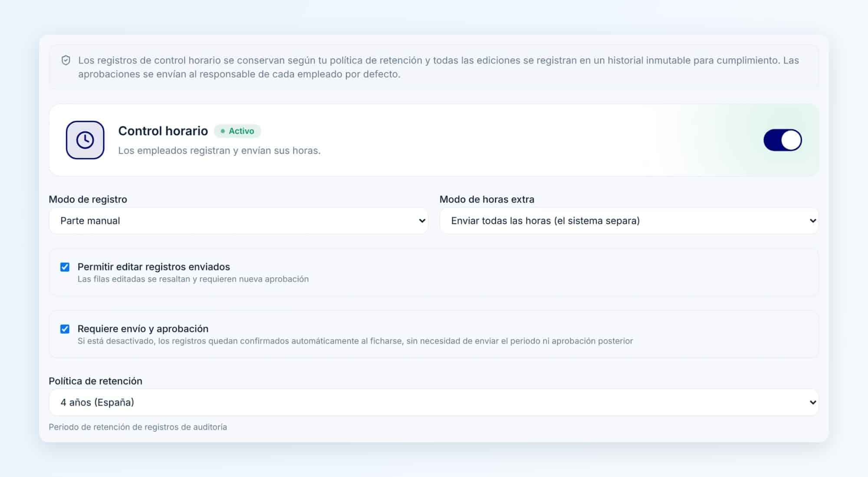Toggle the Control horario switch off
This screenshot has height=477, width=868.
[783, 140]
